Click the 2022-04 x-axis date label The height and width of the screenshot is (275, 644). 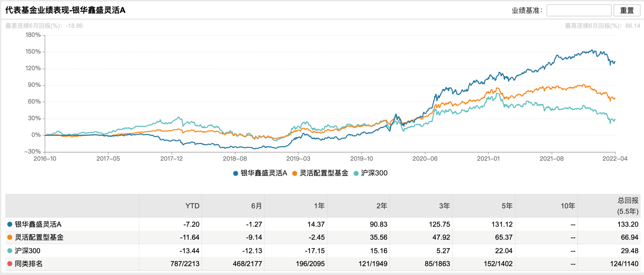[x=615, y=159]
